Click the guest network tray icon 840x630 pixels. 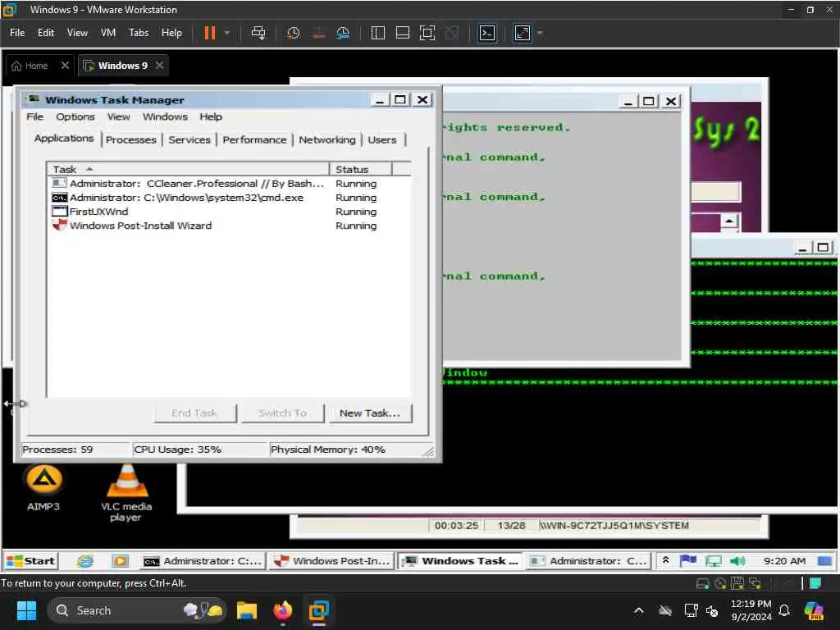tap(713, 561)
